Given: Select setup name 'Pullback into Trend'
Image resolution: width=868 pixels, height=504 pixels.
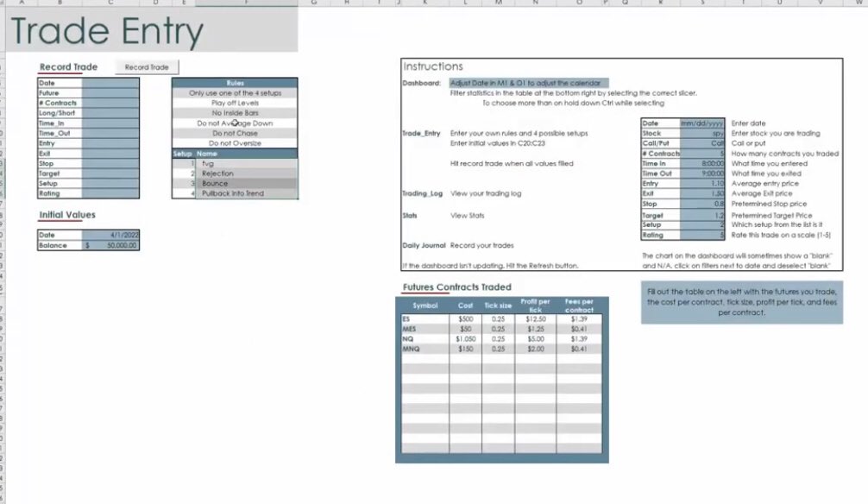Looking at the screenshot, I should click(247, 193).
